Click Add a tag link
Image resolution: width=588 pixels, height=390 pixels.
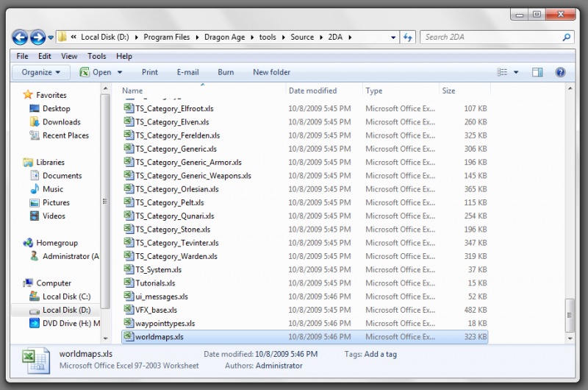382,355
